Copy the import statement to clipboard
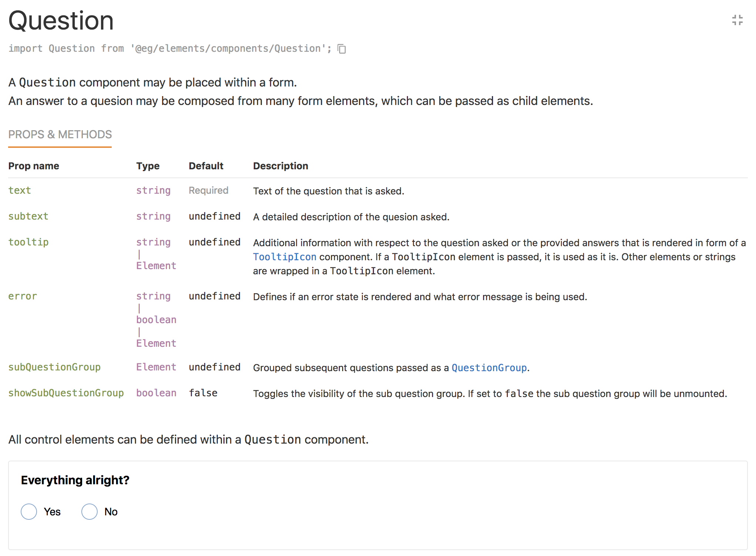This screenshot has height=556, width=756. click(342, 49)
